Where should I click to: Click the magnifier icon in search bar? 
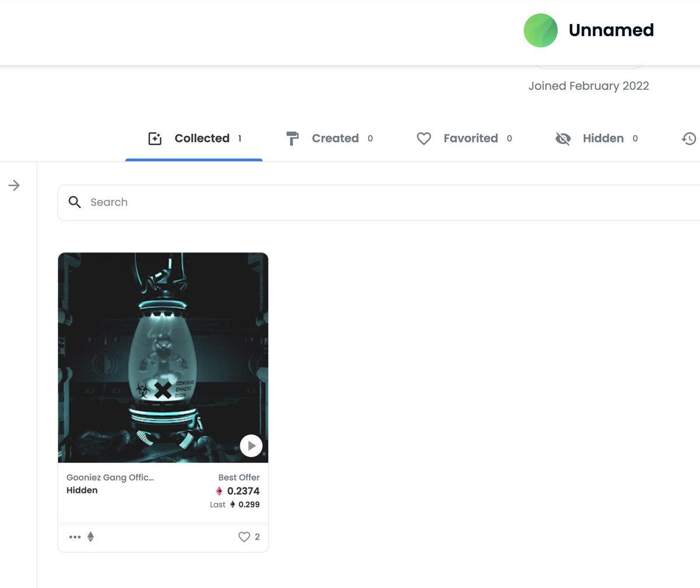75,202
